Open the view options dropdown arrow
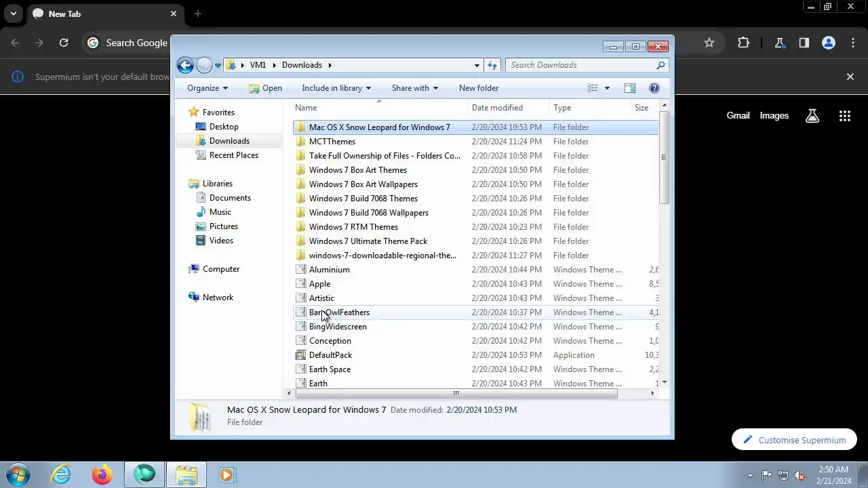This screenshot has height=488, width=868. point(607,88)
